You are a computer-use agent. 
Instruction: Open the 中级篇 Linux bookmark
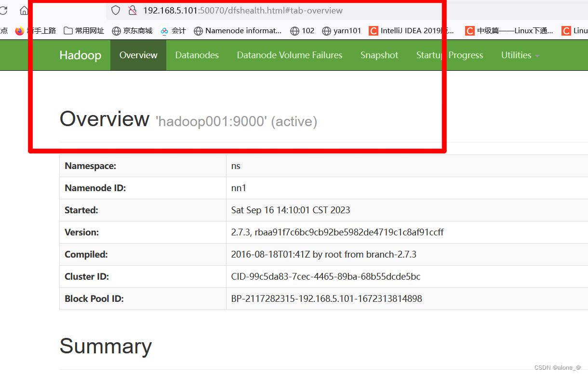[x=509, y=31]
